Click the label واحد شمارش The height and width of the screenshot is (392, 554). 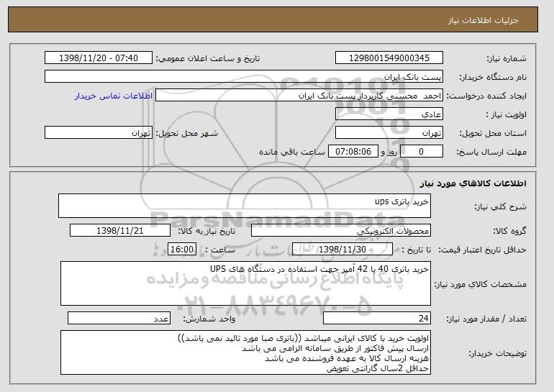tap(209, 319)
